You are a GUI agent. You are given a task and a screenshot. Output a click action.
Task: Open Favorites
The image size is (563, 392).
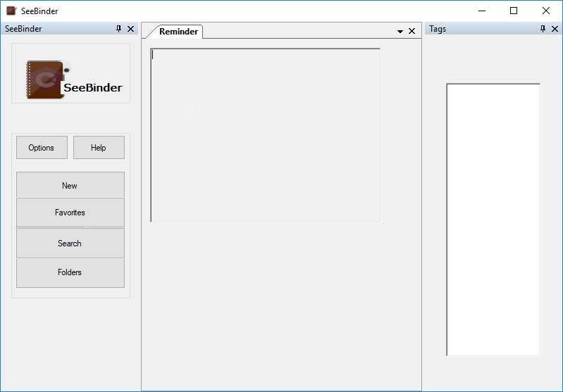pos(70,213)
